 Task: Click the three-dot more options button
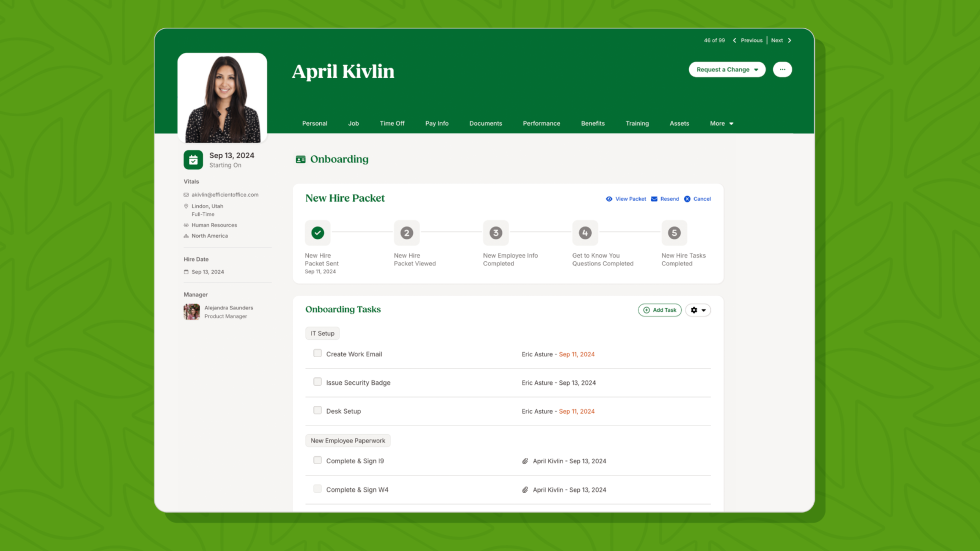coord(782,70)
